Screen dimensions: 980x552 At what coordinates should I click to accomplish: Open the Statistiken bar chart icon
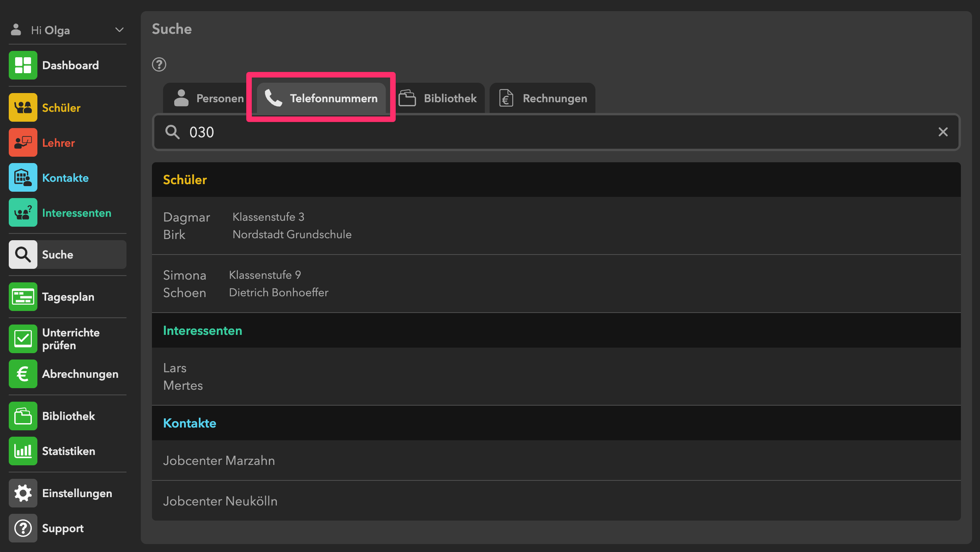coord(23,451)
